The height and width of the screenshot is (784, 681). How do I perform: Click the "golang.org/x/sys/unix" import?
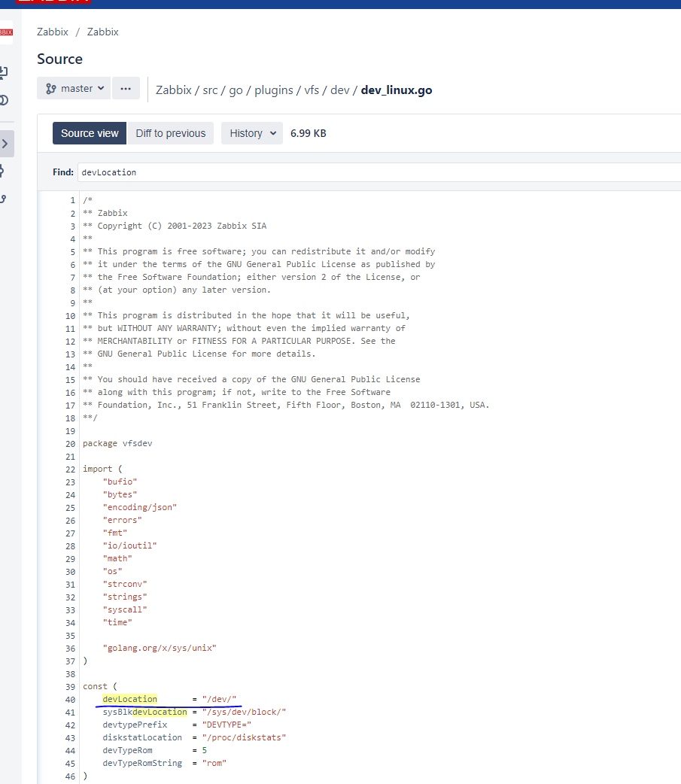160,648
